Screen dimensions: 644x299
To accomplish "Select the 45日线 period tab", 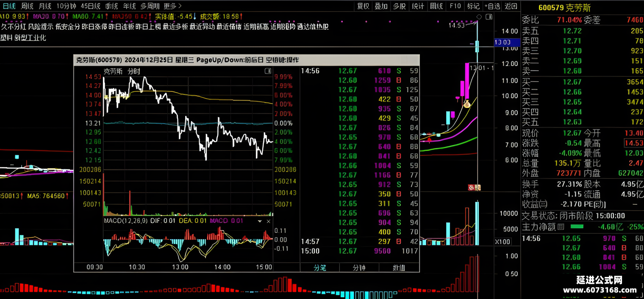I will 90,6.
